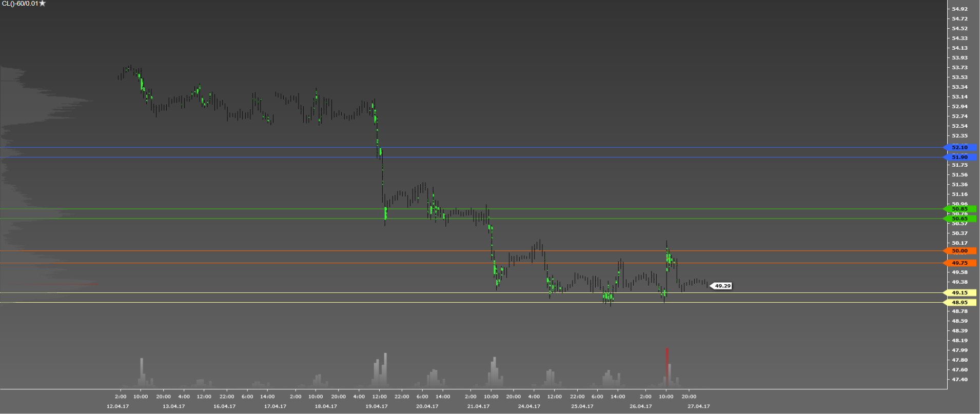
Task: Select the CL()-60/0.01 chart title label
Action: click(x=20, y=4)
